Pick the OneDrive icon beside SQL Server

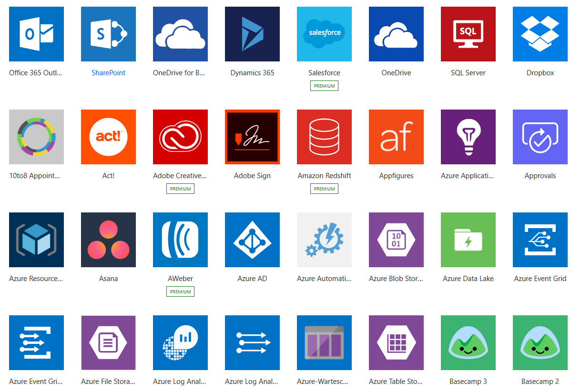tap(396, 34)
